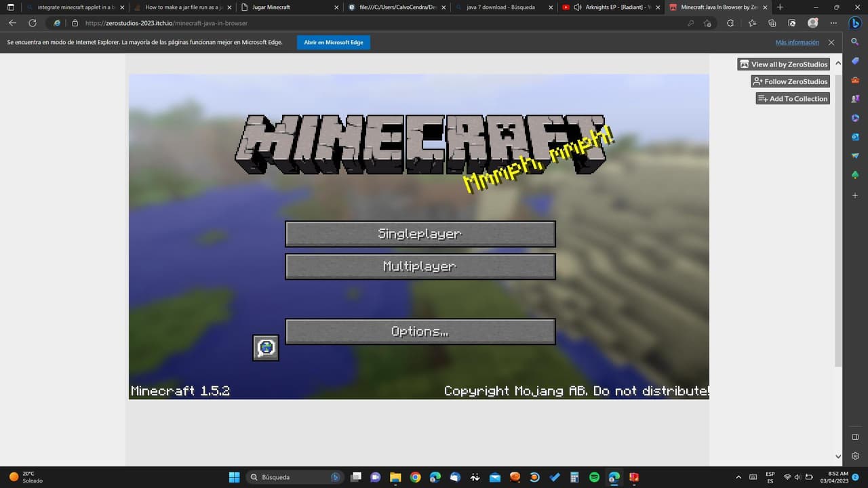Image resolution: width=868 pixels, height=488 pixels.
Task: Open the Favorites list icon
Action: [x=753, y=23]
